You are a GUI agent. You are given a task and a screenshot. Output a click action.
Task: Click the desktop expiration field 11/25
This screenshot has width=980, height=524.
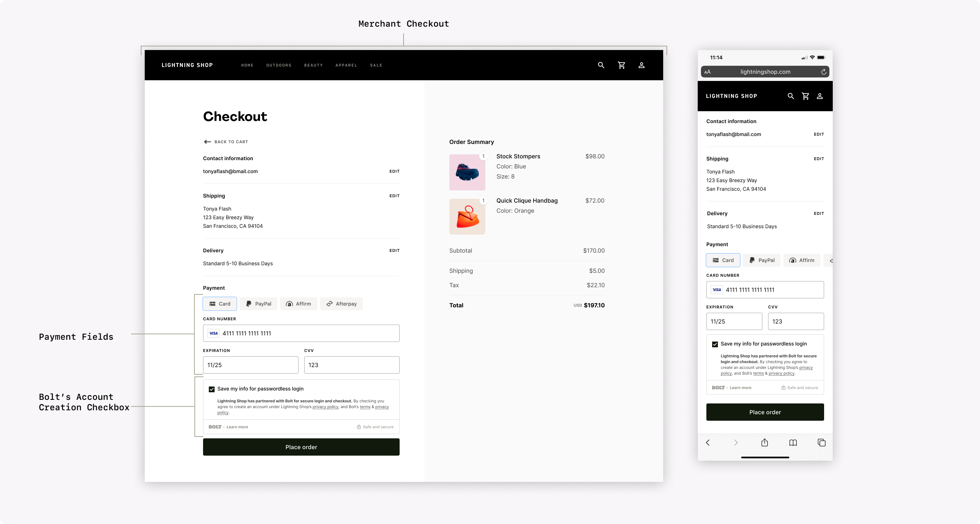(251, 365)
